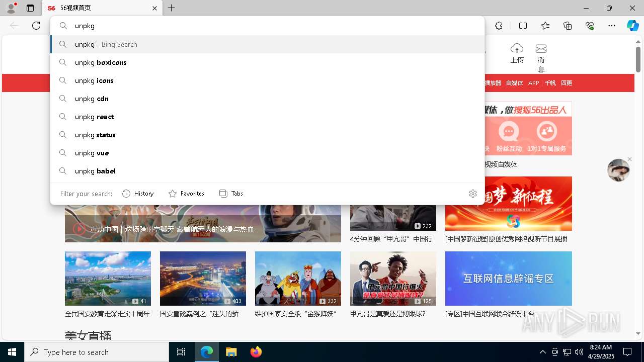Open the 千帆 nav link

(x=550, y=83)
